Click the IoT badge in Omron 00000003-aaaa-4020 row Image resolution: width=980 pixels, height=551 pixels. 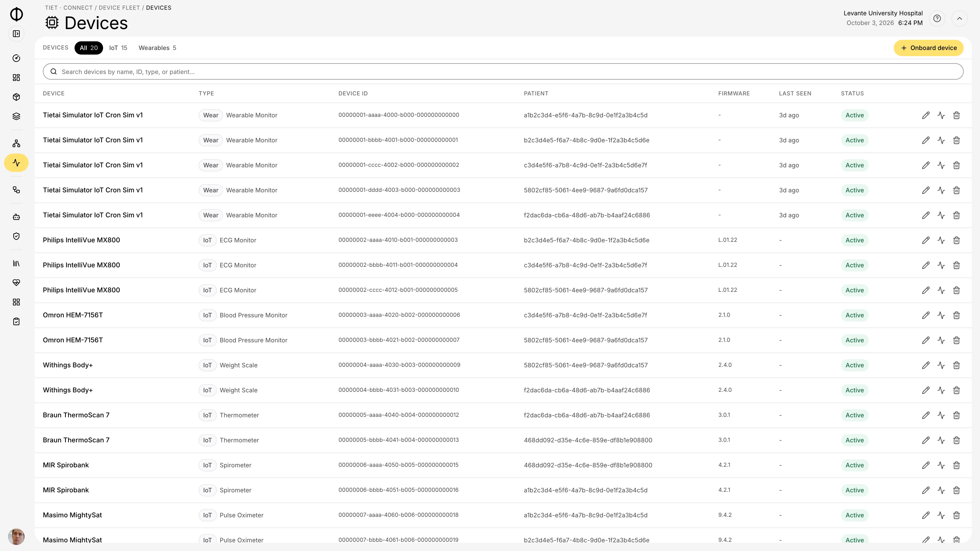[207, 315]
